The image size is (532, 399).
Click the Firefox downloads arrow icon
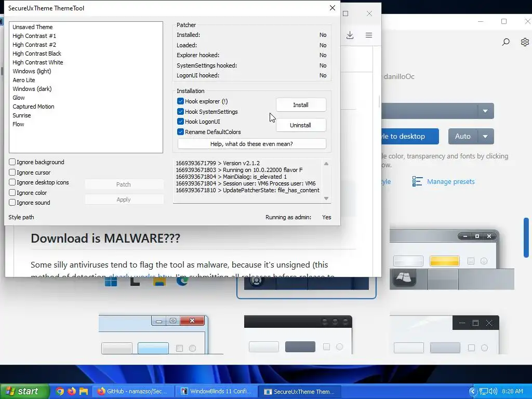click(x=350, y=35)
